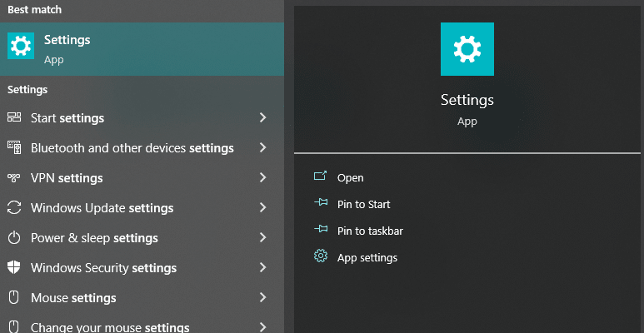Expand the Windows Security settings chevron arrow
This screenshot has width=644, height=333.
tap(263, 268)
